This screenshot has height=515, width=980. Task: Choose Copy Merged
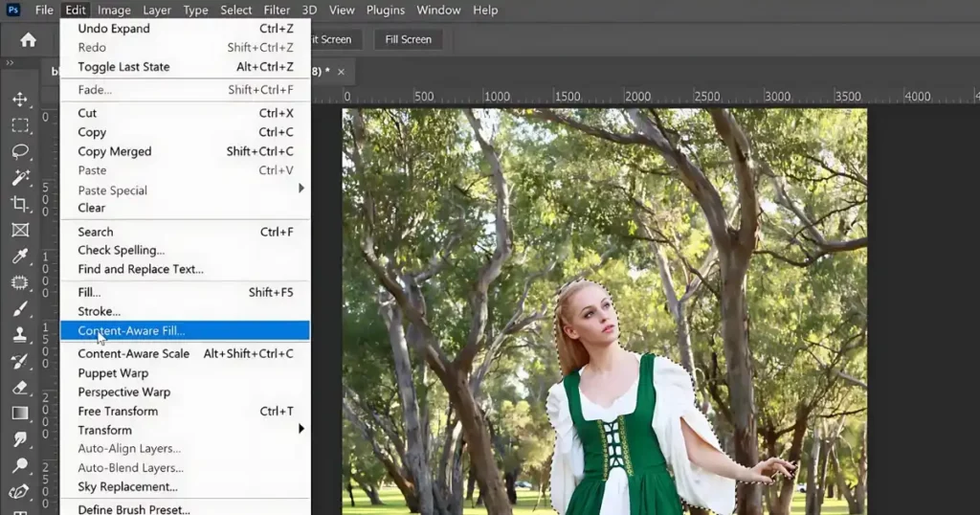pos(185,151)
